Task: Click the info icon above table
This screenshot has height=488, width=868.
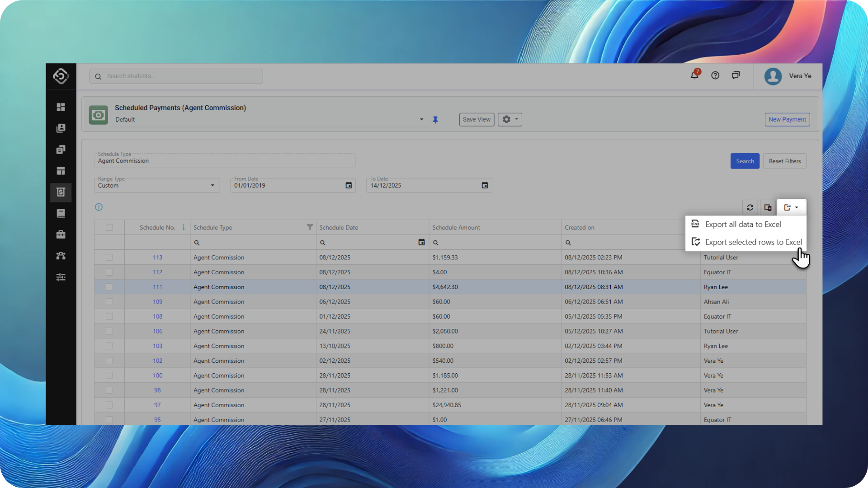Action: pyautogui.click(x=99, y=207)
